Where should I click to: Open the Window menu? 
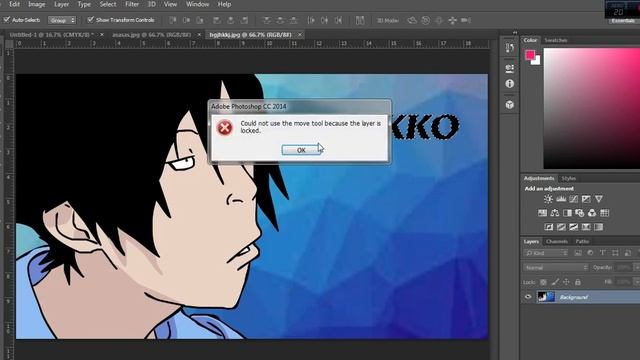(198, 4)
